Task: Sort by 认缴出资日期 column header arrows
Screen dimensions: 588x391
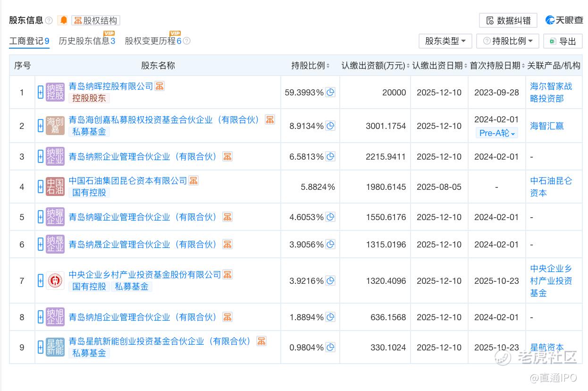Action: click(x=465, y=66)
